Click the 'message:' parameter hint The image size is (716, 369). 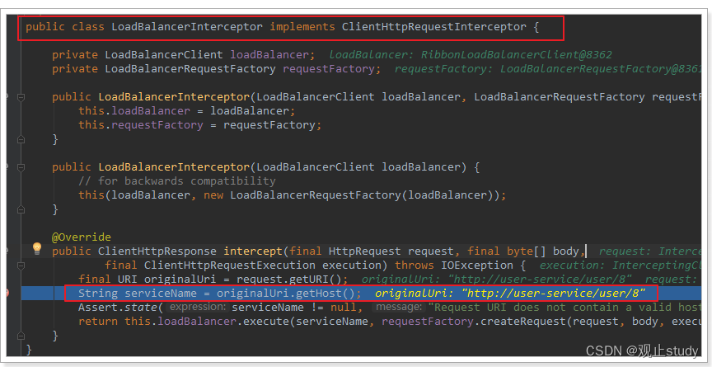(399, 307)
